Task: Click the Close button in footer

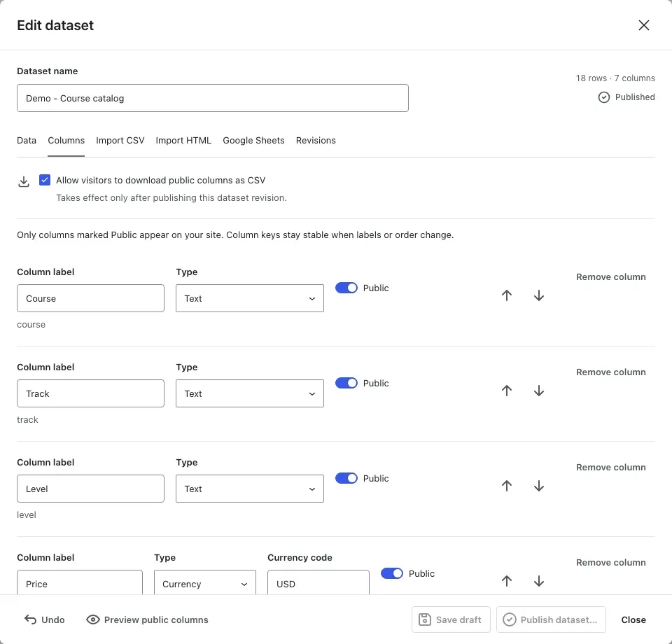Action: click(x=633, y=619)
